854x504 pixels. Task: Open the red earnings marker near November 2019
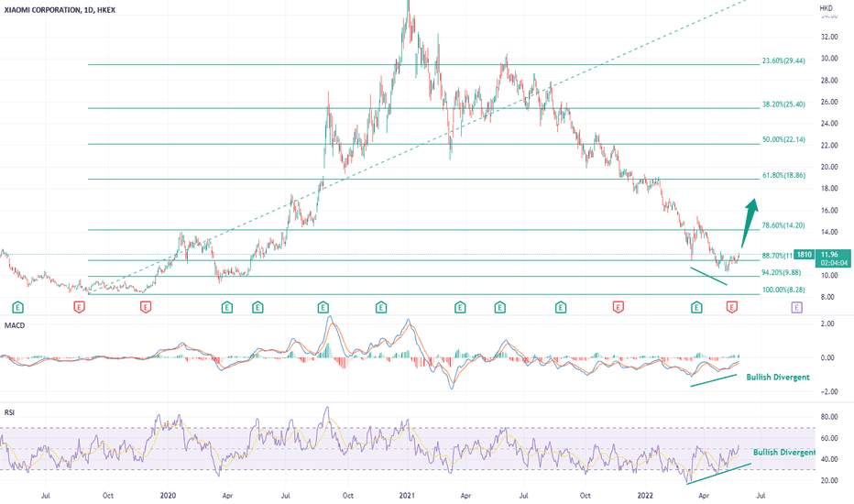tap(146, 308)
